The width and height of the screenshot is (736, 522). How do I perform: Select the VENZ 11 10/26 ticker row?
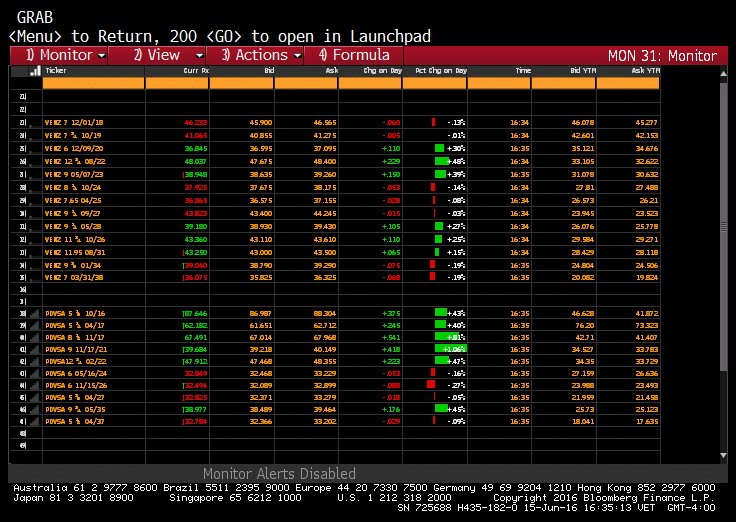75,239
